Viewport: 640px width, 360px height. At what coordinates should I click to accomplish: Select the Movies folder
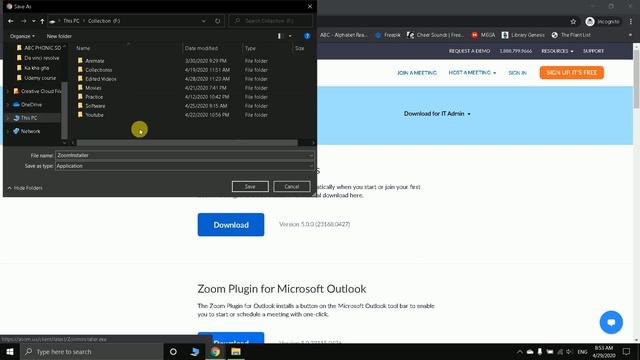point(93,88)
